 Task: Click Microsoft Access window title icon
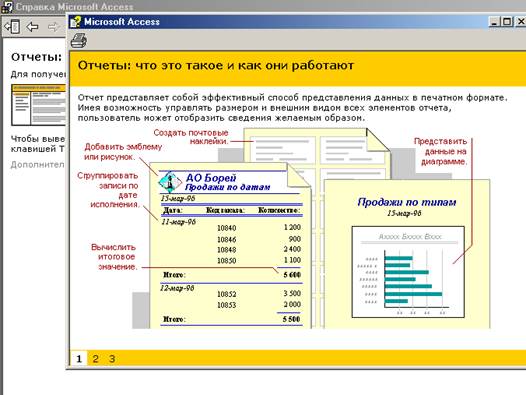75,22
